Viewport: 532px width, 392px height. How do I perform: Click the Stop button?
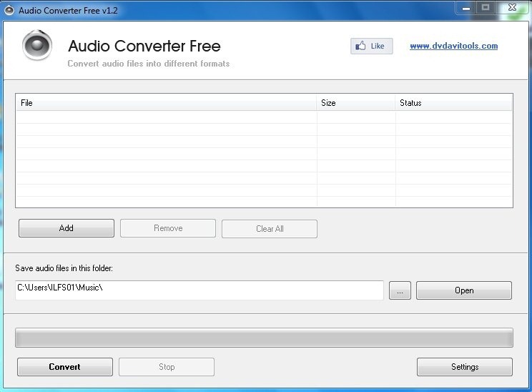167,367
